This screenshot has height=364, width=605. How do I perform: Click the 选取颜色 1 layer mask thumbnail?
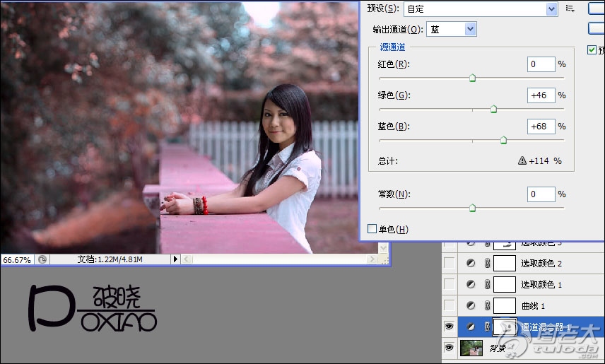coord(505,284)
